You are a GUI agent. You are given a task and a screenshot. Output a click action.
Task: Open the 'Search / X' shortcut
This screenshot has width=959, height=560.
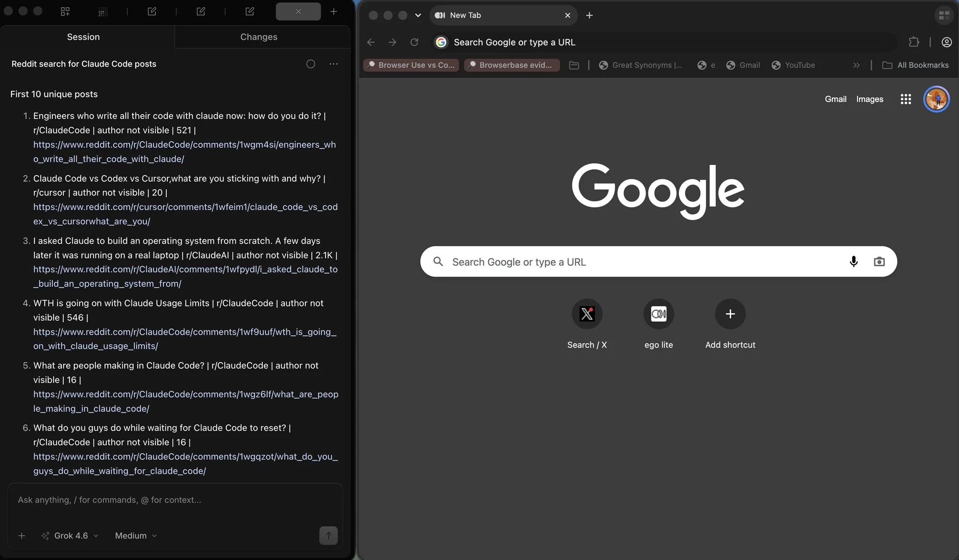click(x=587, y=324)
